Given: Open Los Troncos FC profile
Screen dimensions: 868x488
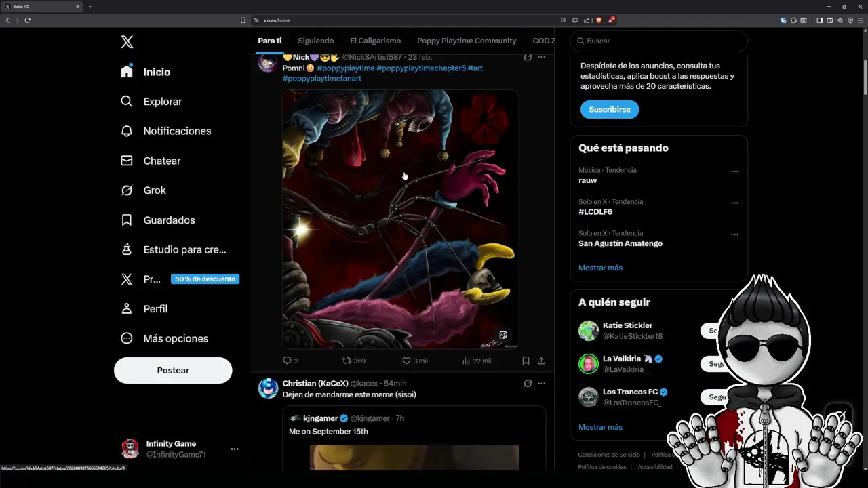Looking at the screenshot, I should tap(630, 392).
